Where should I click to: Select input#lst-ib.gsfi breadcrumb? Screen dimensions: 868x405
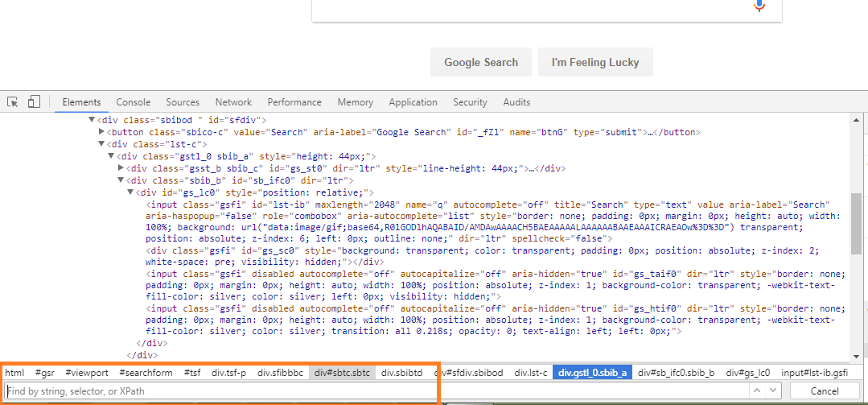pos(814,373)
